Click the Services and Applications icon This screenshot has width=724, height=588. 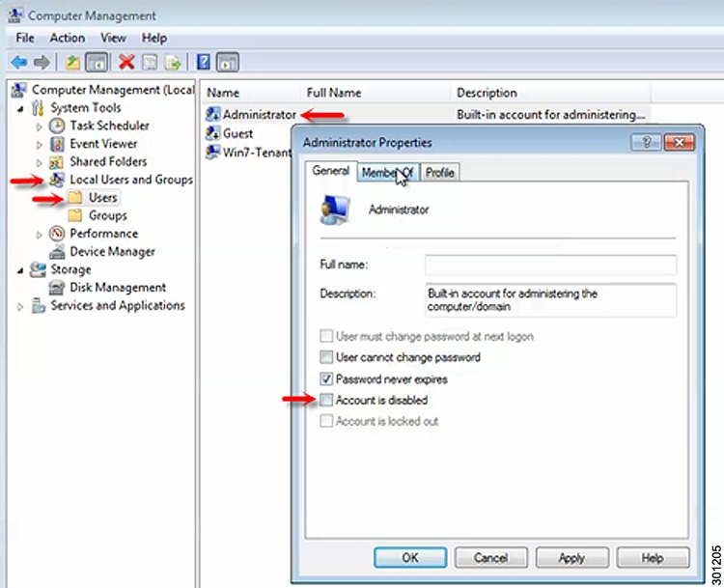[x=39, y=306]
